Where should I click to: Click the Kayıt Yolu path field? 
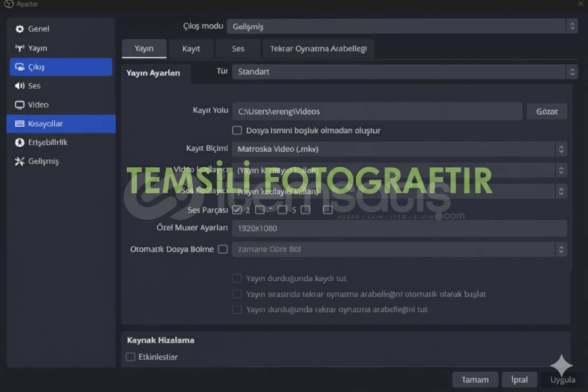tap(376, 112)
